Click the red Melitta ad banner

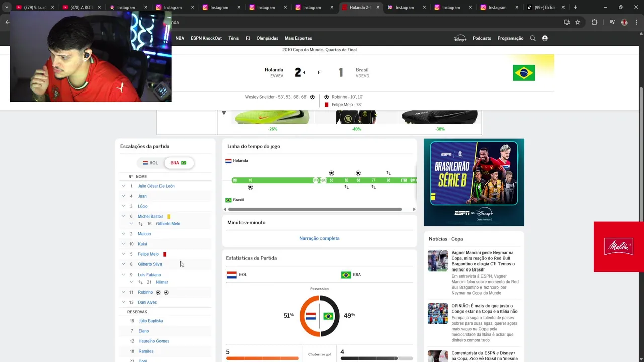click(619, 247)
